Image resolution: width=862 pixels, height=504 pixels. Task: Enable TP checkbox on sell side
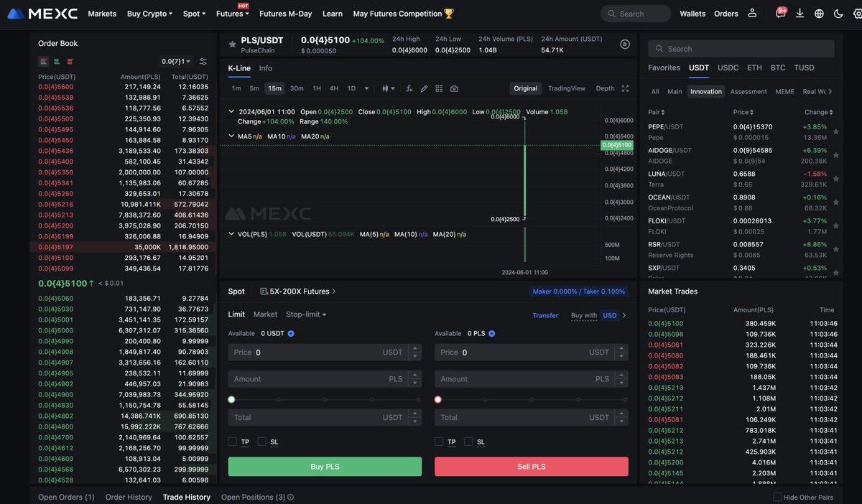pos(439,442)
